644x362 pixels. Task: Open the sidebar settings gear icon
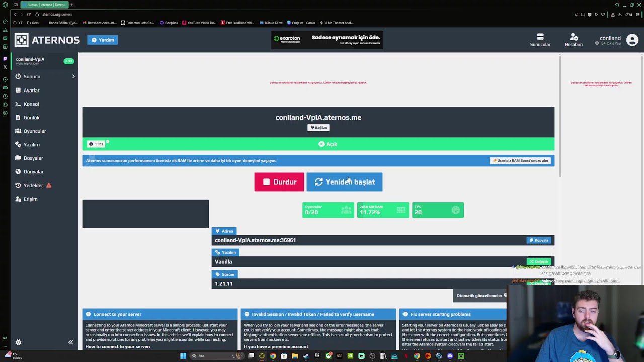(x=18, y=342)
